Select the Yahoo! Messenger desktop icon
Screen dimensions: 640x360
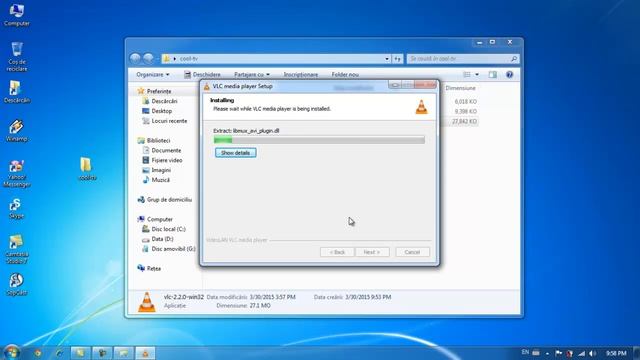pyautogui.click(x=16, y=173)
